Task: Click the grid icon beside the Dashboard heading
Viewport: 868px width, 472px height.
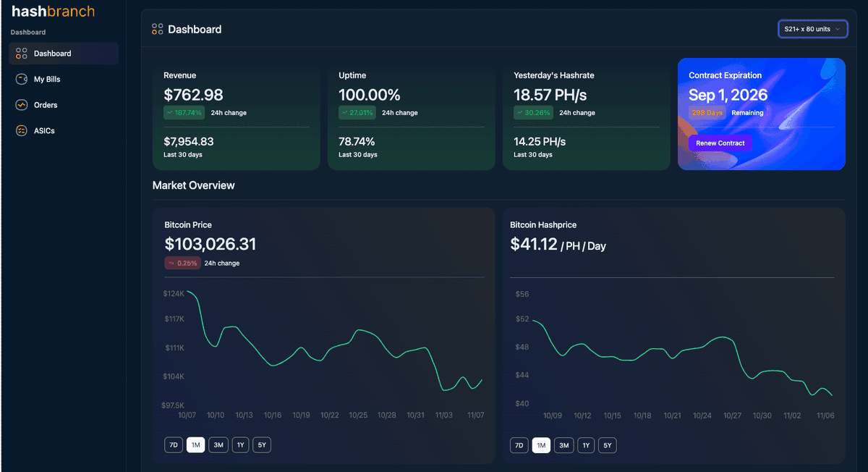Action: [157, 29]
